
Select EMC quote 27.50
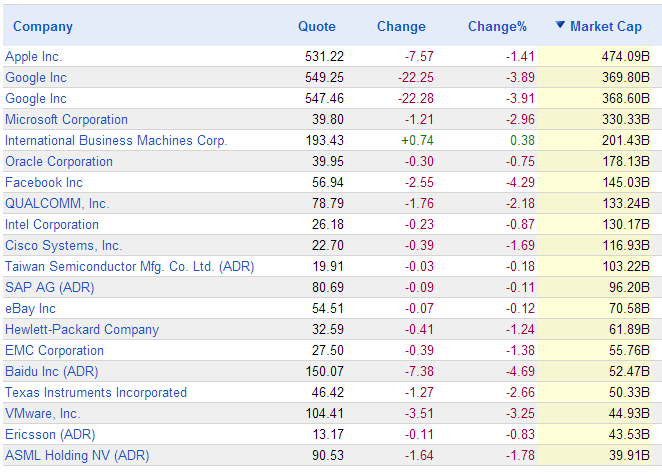pyautogui.click(x=328, y=351)
